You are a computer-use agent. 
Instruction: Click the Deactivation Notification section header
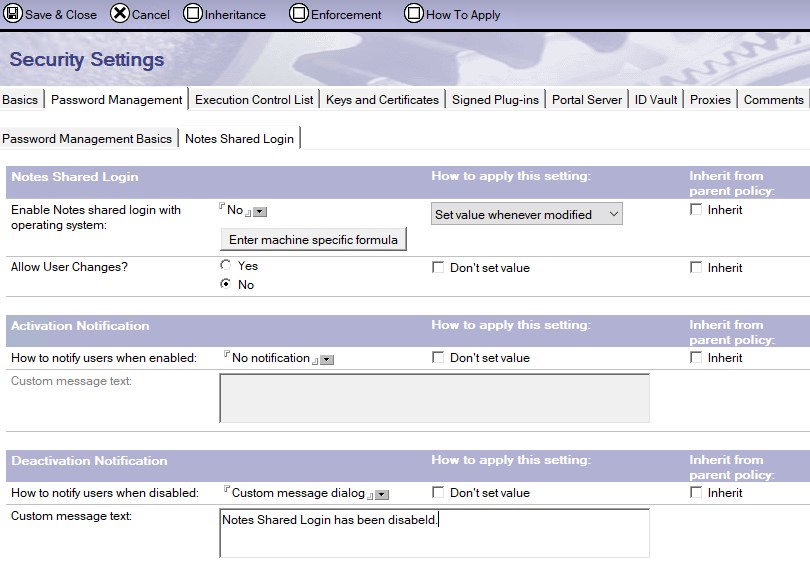click(x=89, y=461)
